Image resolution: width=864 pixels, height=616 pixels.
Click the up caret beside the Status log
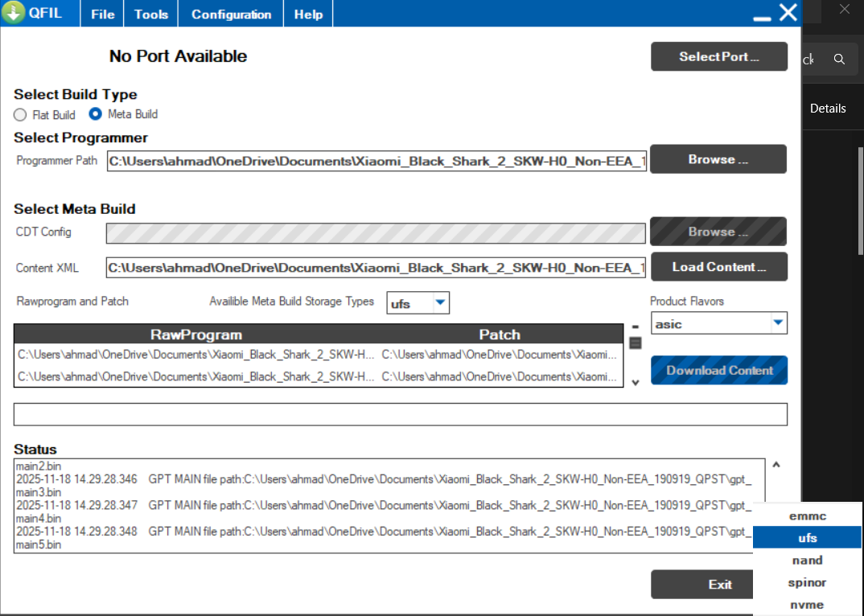[776, 465]
